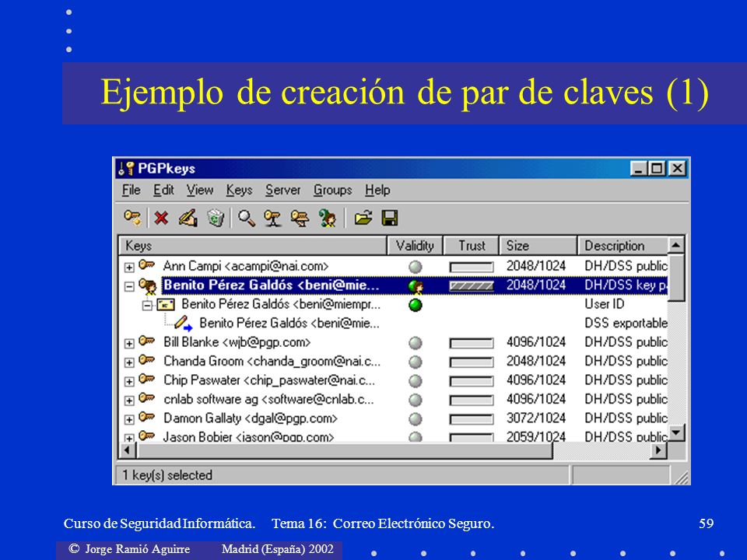The image size is (747, 560).
Task: Click the horizontal scrollbar right arrow
Action: (659, 450)
